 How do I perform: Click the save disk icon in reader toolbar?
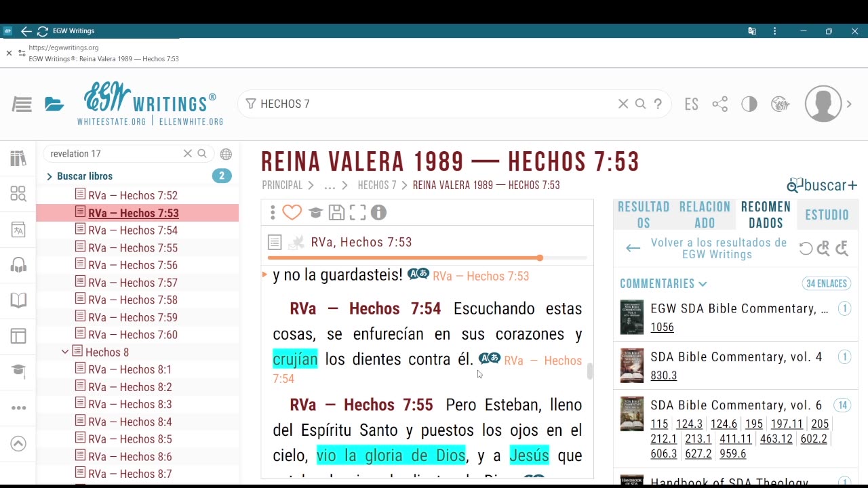click(336, 213)
